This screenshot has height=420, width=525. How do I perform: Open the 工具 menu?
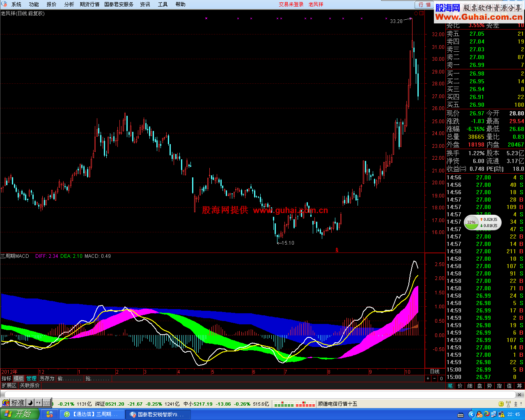[163, 4]
